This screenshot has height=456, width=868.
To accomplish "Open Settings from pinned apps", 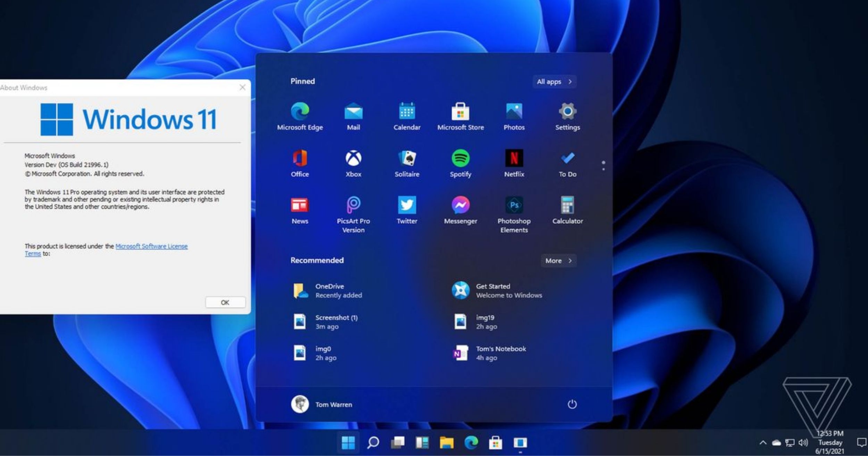I will point(568,117).
